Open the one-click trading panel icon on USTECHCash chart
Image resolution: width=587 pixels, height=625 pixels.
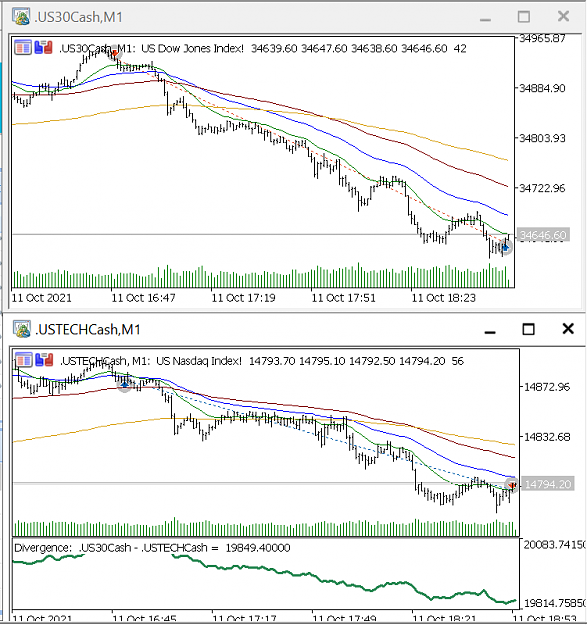(x=44, y=360)
